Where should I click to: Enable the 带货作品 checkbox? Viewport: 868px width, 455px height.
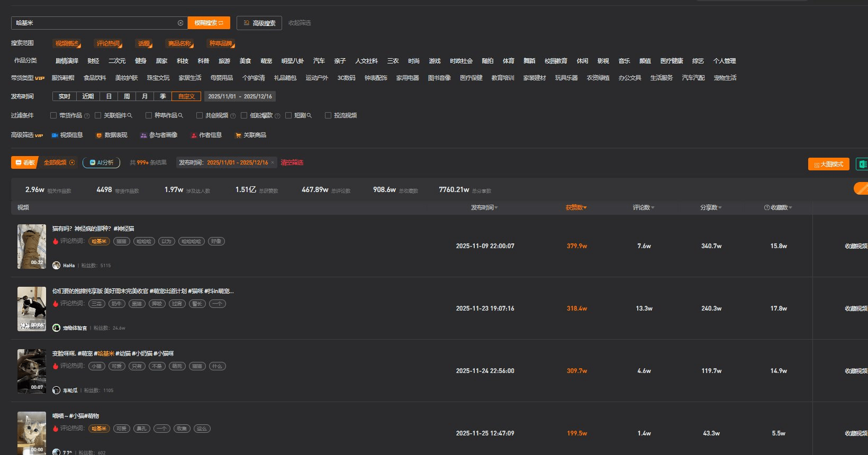point(53,115)
